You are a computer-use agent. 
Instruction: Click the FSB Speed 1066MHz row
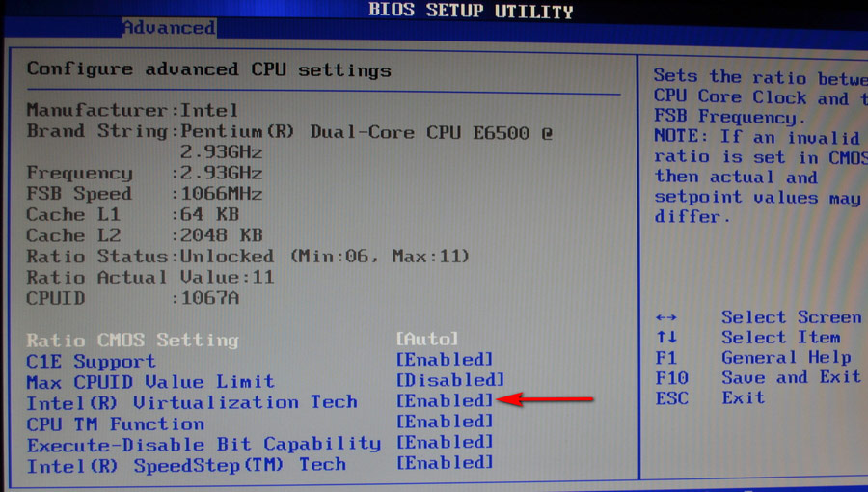point(145,193)
